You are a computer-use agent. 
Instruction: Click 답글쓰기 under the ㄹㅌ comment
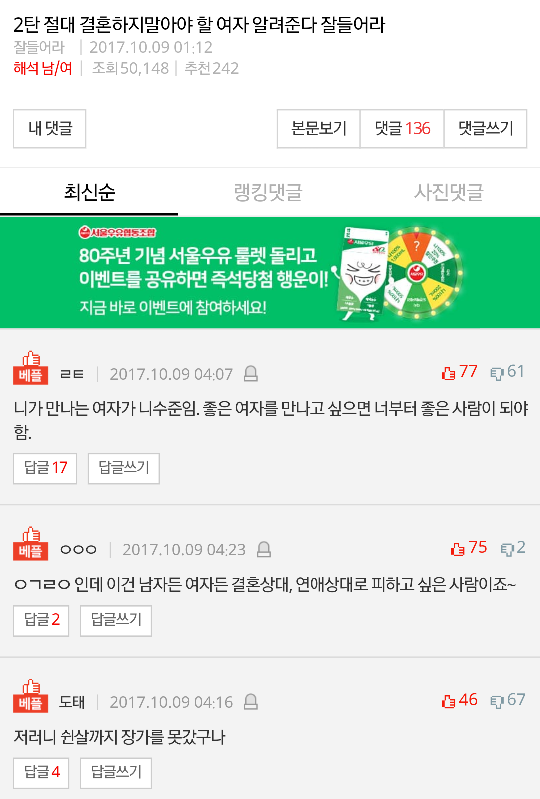tap(124, 468)
